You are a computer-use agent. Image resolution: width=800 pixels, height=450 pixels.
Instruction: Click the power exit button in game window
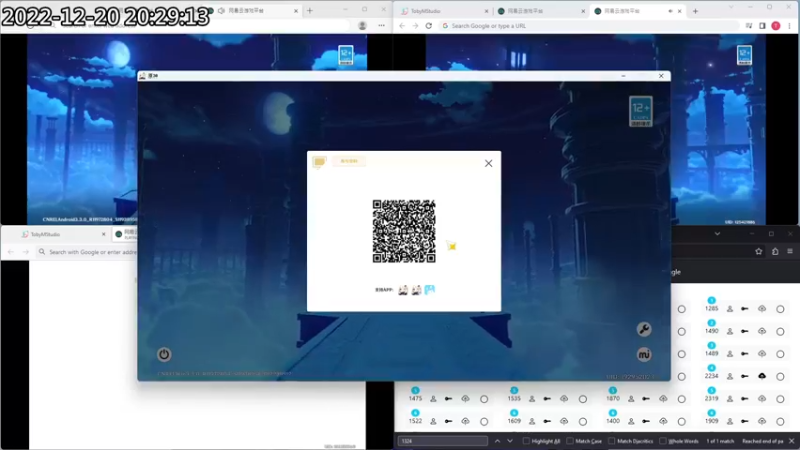click(164, 354)
